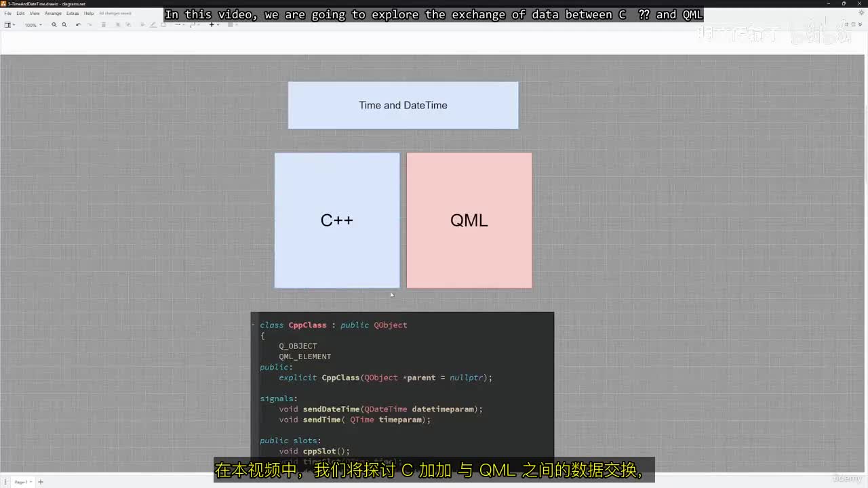
Task: Open the connection arrow style dropdown
Action: pos(179,25)
